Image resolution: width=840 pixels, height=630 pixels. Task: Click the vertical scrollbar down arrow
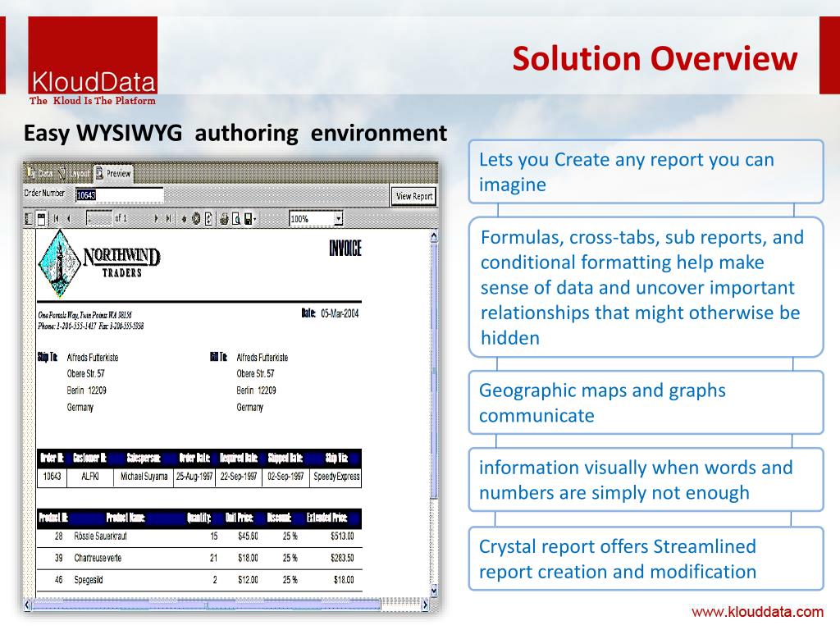434,590
